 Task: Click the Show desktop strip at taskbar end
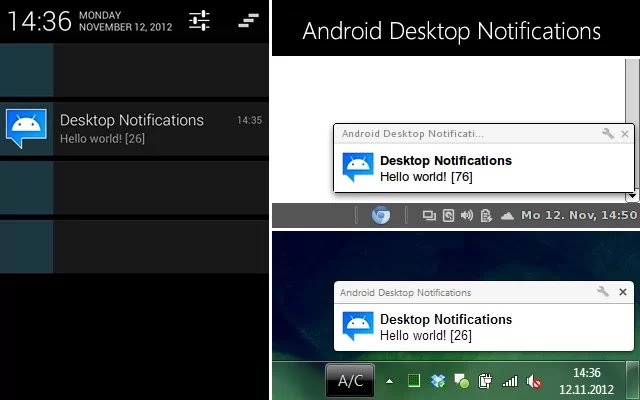pos(633,380)
